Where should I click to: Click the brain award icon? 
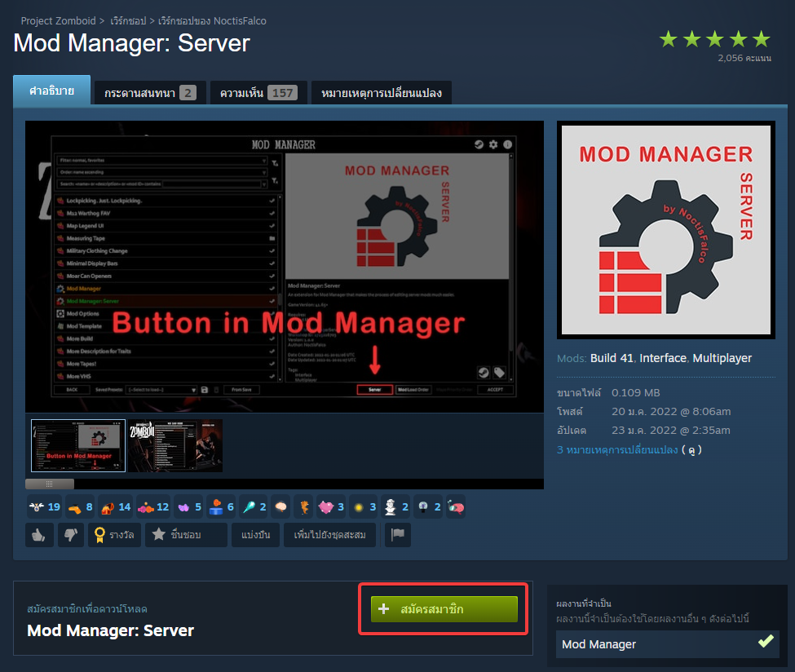coord(280,506)
